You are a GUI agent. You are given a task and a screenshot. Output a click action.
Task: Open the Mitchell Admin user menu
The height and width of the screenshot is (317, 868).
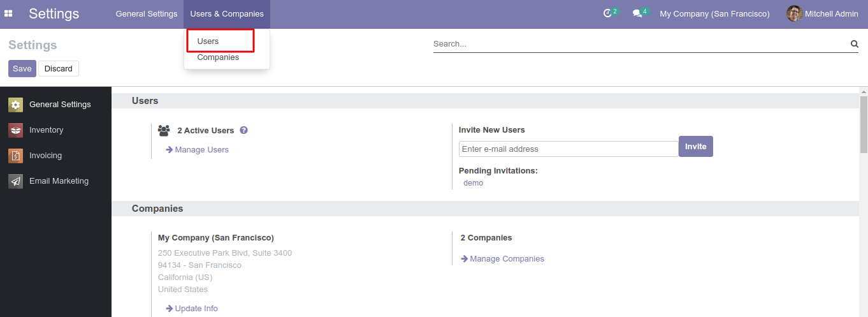pyautogui.click(x=822, y=14)
